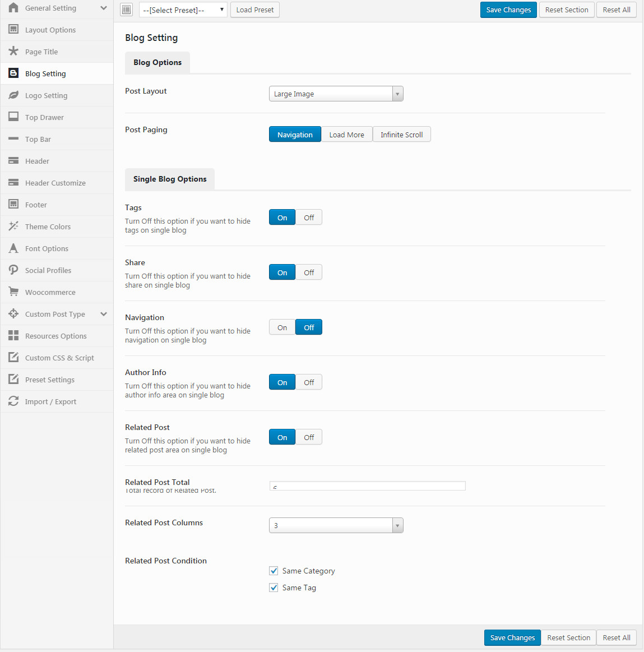This screenshot has width=644, height=652.
Task: Disable Author Info with Off
Action: 309,382
